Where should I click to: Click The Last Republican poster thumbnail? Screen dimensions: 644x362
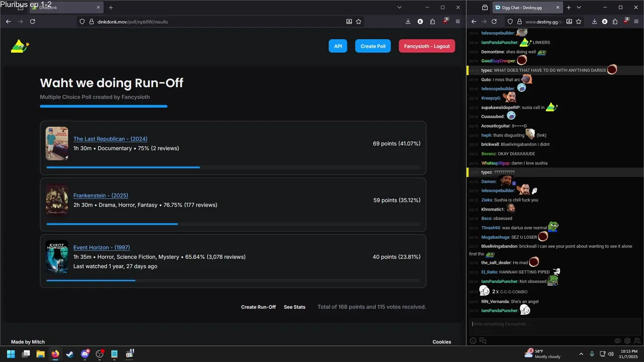point(57,143)
